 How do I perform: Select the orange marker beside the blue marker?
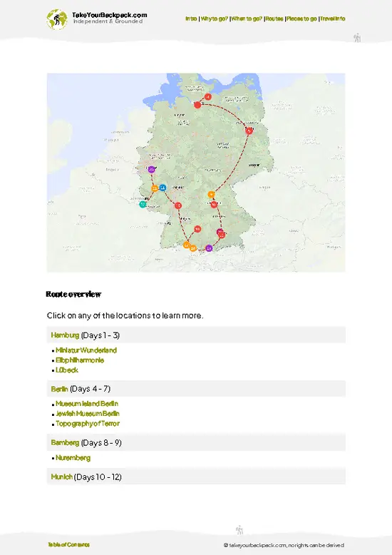(155, 188)
